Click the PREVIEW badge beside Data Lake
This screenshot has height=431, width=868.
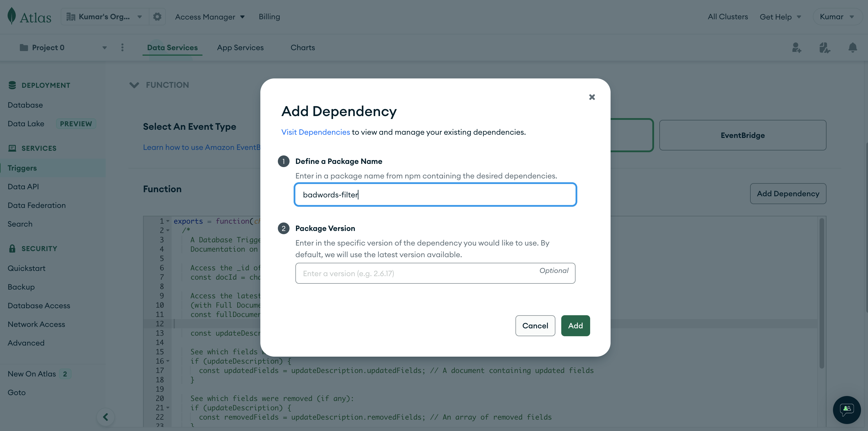point(76,124)
